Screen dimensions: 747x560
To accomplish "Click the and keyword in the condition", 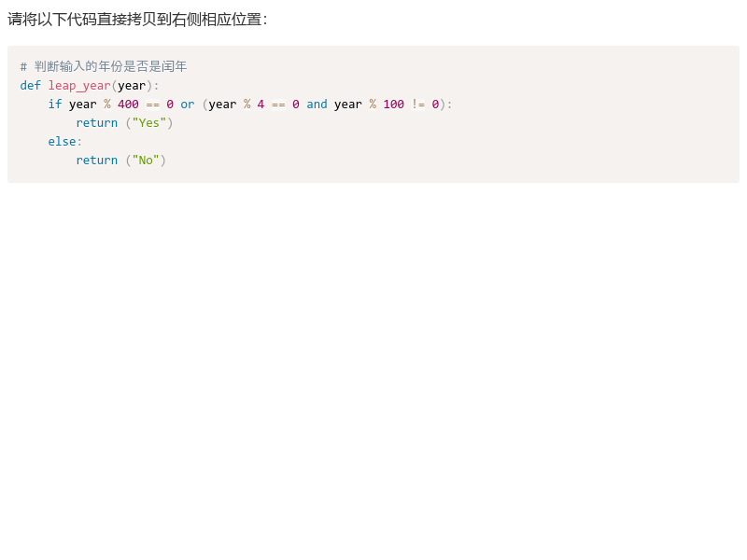I will pos(317,105).
